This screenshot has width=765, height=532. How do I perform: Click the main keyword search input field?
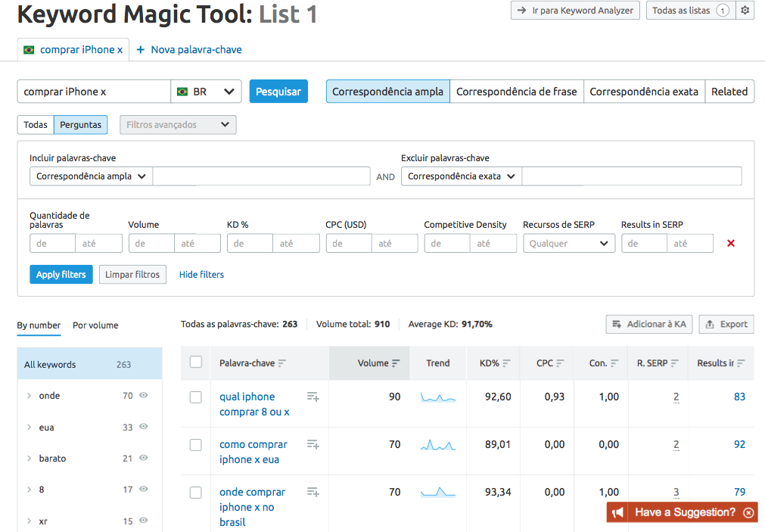(94, 92)
